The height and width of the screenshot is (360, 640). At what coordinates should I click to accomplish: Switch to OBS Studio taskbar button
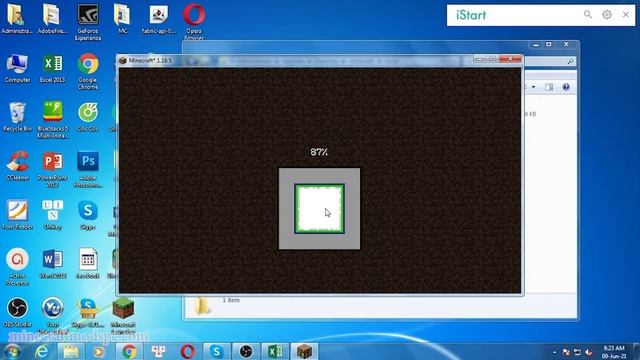tap(246, 351)
